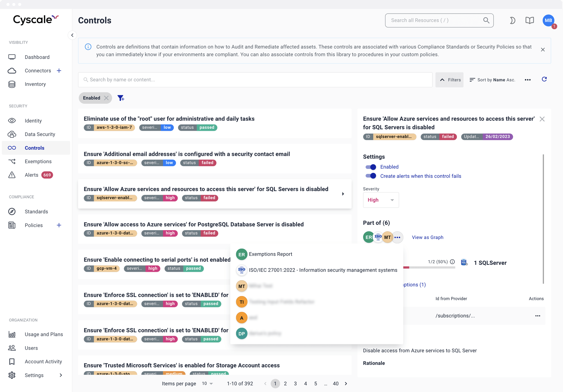Open the Standards compliance section
This screenshot has width=563, height=392.
[x=36, y=211]
